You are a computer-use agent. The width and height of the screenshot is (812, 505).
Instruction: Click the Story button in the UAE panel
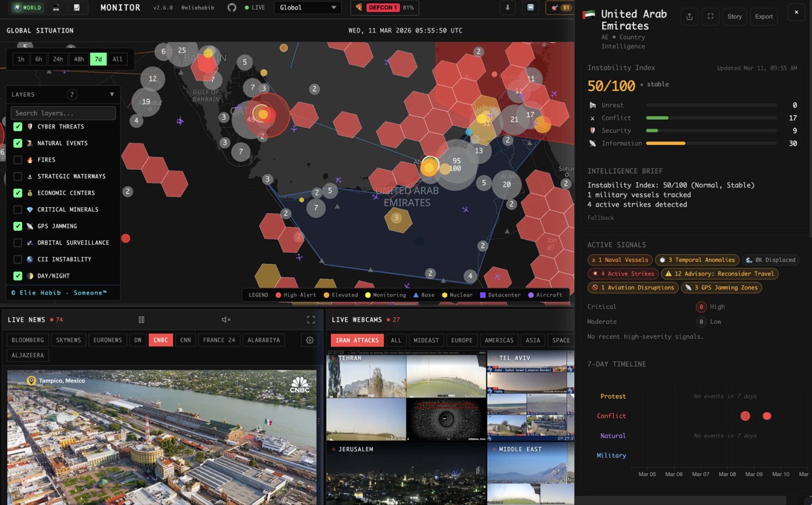click(734, 16)
